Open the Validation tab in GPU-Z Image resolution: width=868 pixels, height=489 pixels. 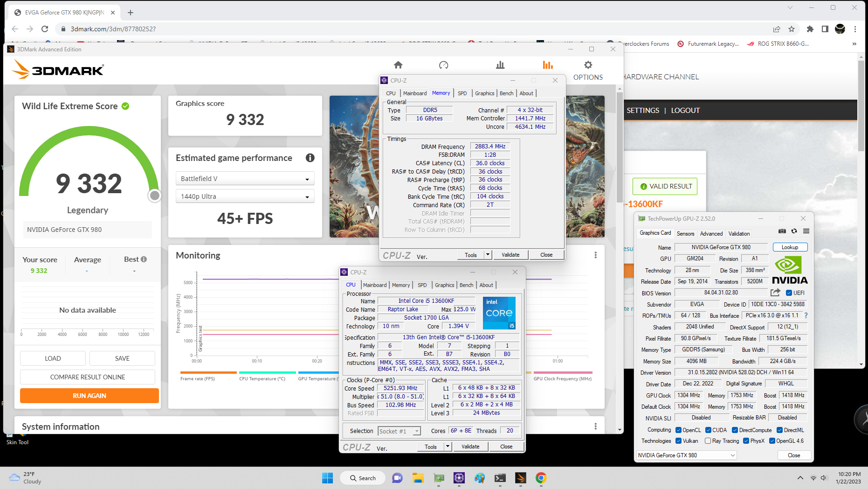coord(739,234)
